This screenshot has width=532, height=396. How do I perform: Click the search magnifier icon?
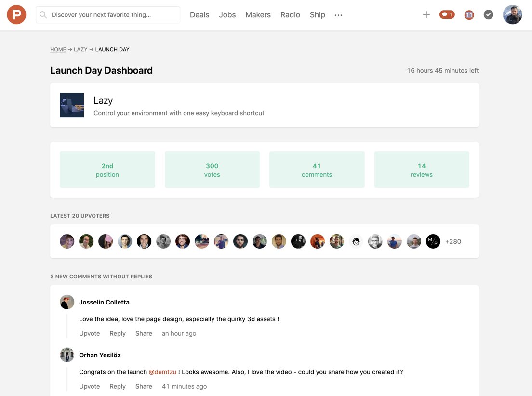(43, 14)
